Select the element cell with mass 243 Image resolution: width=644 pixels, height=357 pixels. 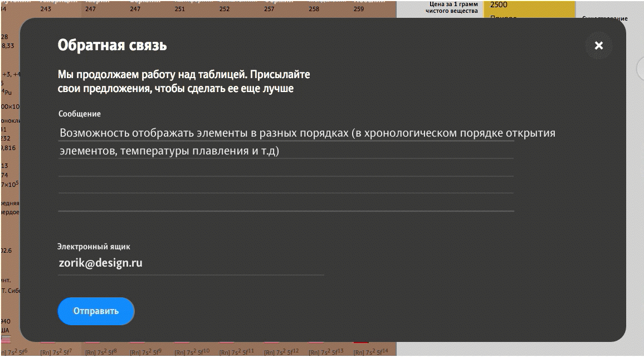(x=46, y=8)
